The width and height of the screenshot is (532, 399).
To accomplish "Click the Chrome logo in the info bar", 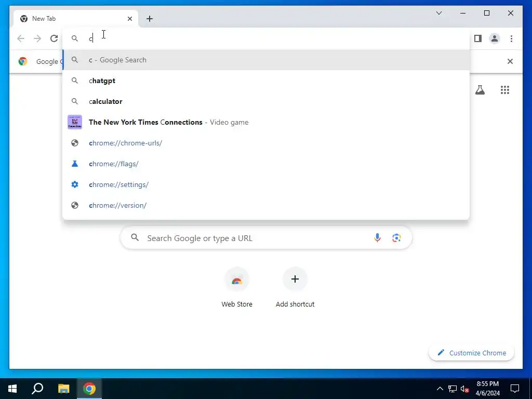I will (23, 61).
